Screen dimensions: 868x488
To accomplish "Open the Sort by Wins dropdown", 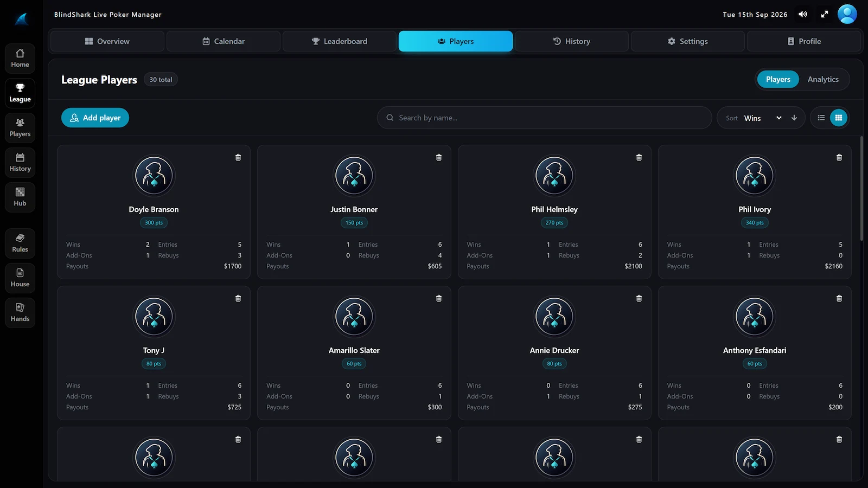I will 763,118.
